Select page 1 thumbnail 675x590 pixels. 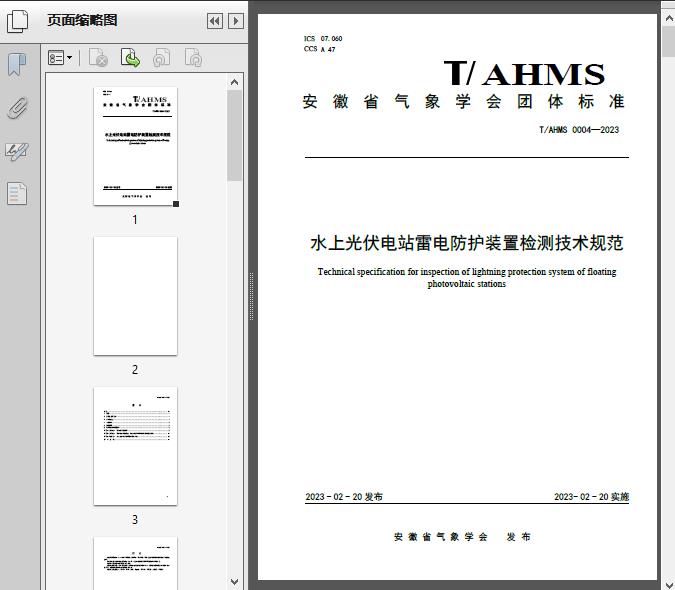pyautogui.click(x=135, y=146)
